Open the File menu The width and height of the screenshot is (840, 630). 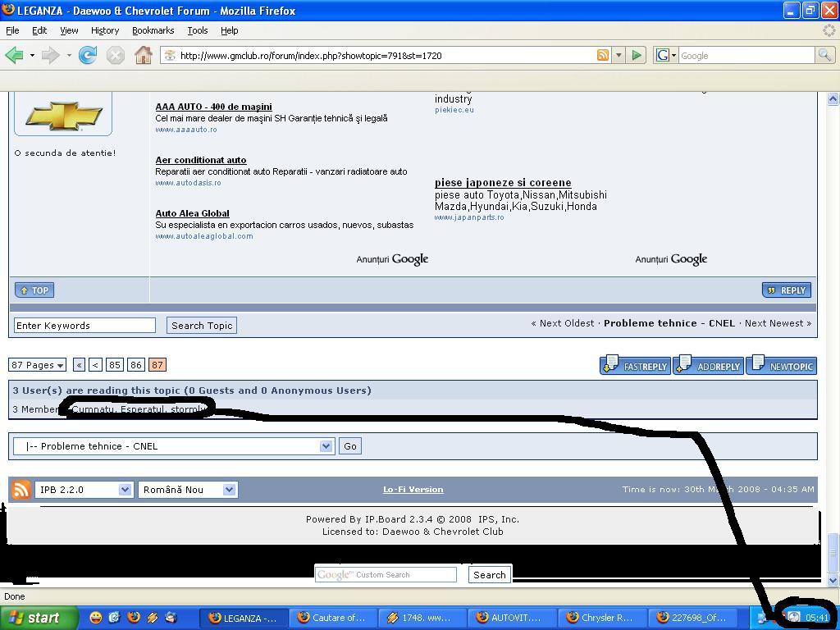(12, 30)
